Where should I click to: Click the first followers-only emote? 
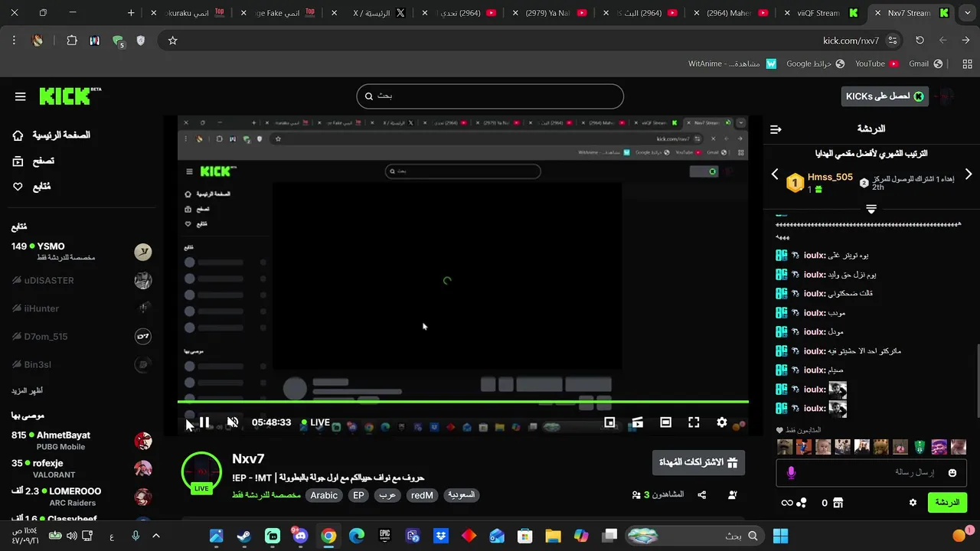pyautogui.click(x=785, y=447)
